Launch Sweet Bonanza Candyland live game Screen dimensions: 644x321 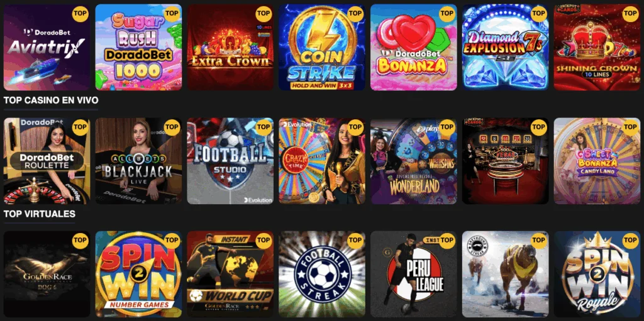[597, 161]
